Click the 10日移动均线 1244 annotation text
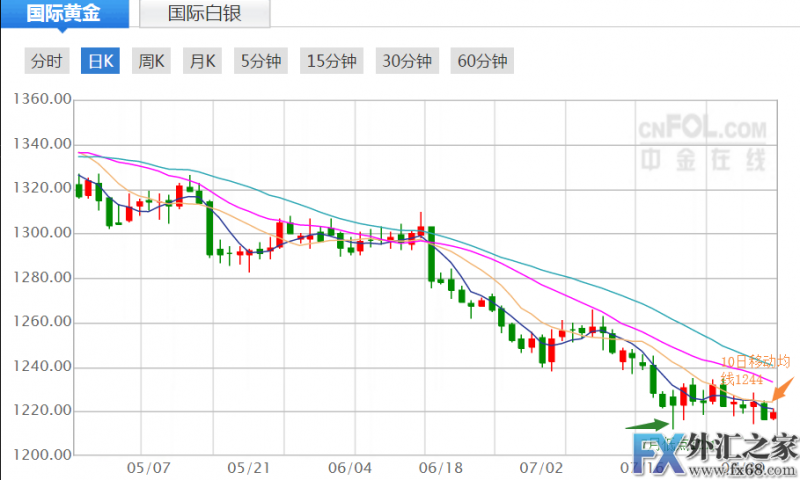Viewport: 800px width, 480px height. click(755, 369)
